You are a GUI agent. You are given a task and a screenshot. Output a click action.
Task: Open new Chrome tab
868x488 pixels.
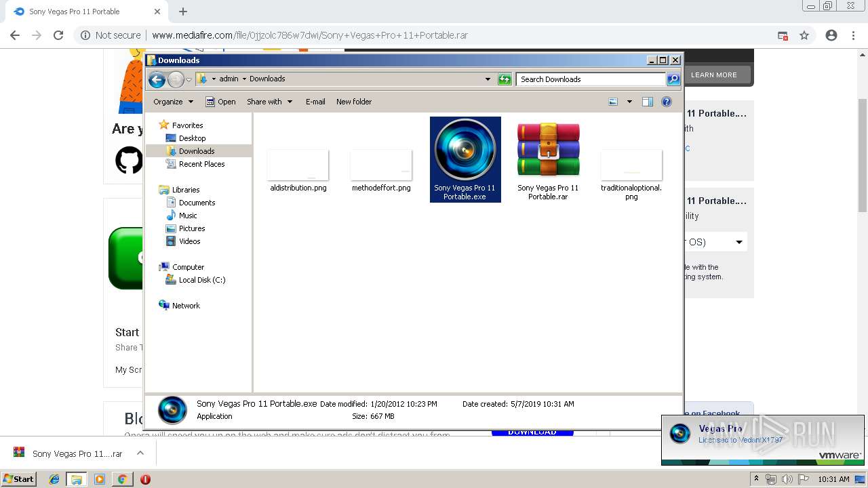[x=183, y=12]
